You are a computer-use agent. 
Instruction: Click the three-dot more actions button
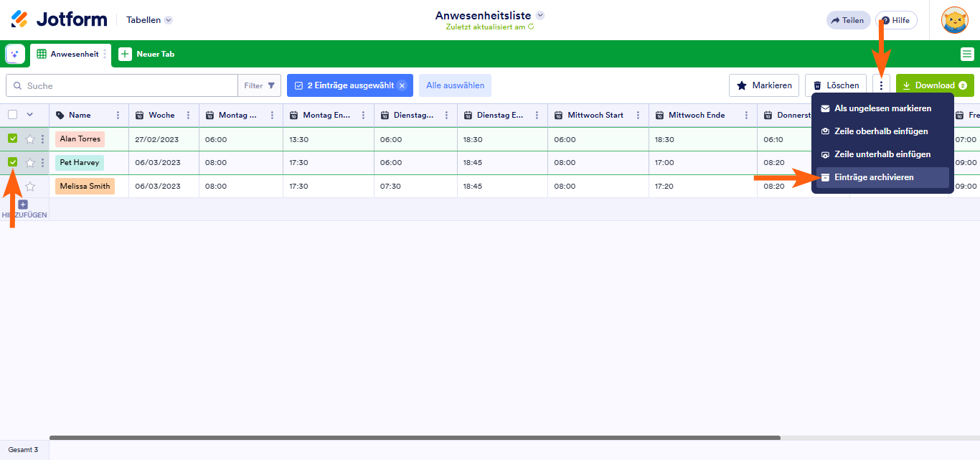click(x=881, y=85)
